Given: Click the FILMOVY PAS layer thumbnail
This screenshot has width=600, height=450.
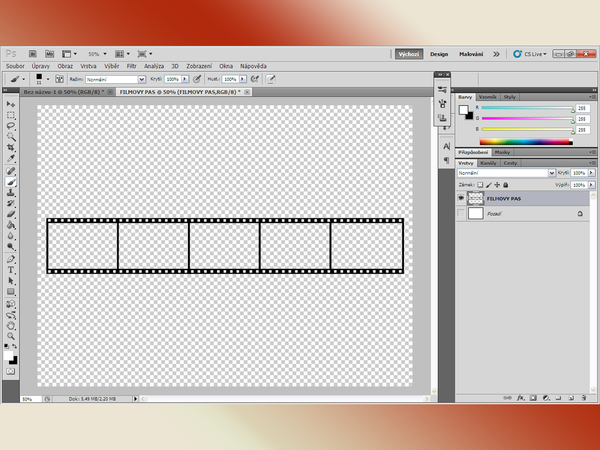Looking at the screenshot, I should pyautogui.click(x=476, y=199).
